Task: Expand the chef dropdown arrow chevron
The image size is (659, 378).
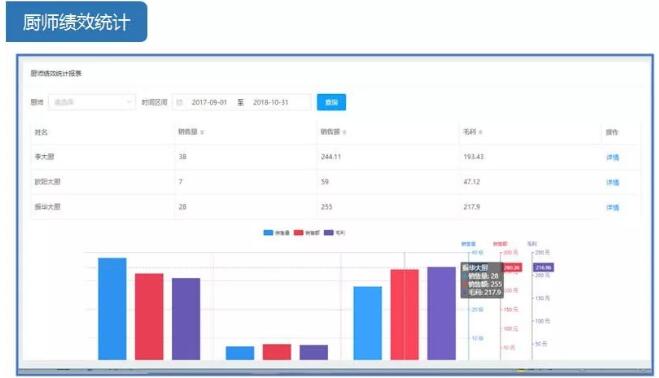Action: click(129, 102)
